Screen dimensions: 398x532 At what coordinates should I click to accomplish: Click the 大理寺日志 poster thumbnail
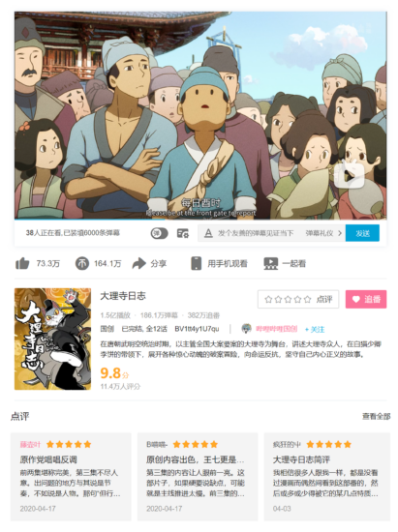coord(52,339)
